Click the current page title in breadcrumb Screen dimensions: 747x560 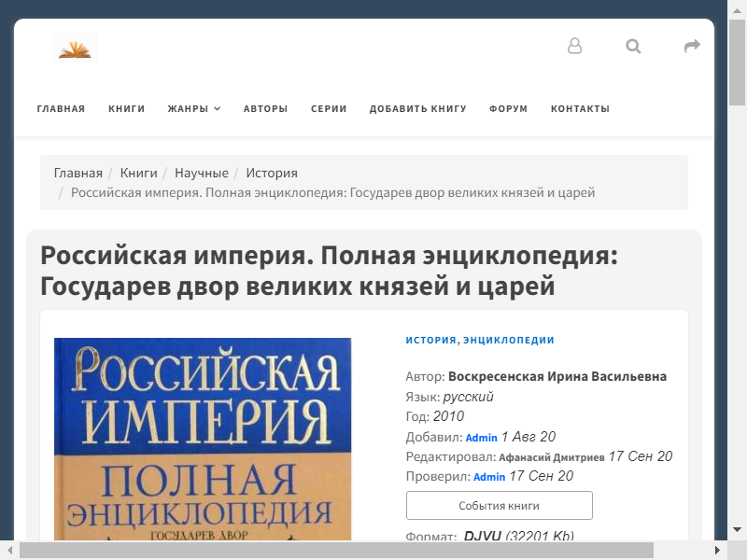tap(333, 192)
